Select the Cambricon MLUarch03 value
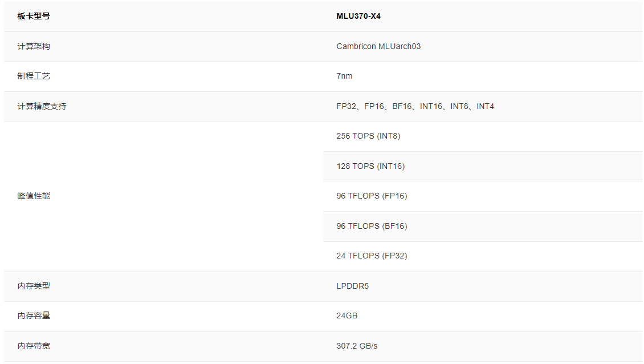Image resolution: width=644 pixels, height=364 pixels. pos(378,46)
